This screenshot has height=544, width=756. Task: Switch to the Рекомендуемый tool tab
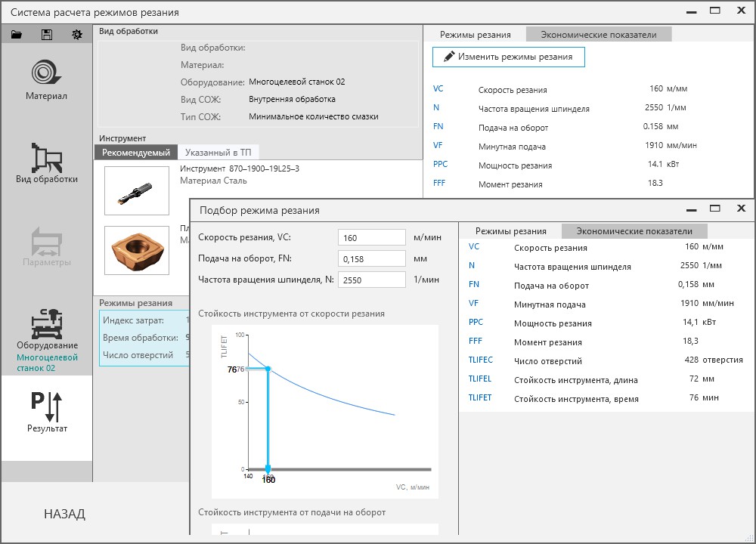[136, 153]
